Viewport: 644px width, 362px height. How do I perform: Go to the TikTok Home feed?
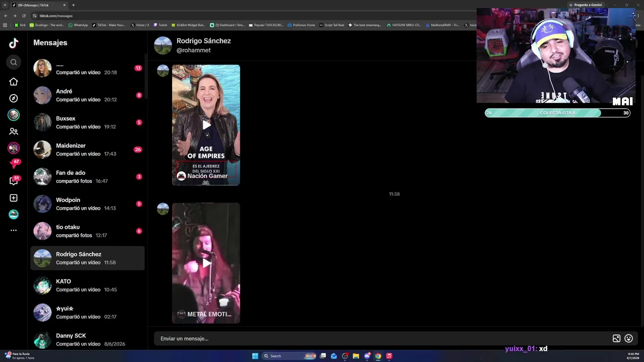click(x=14, y=81)
